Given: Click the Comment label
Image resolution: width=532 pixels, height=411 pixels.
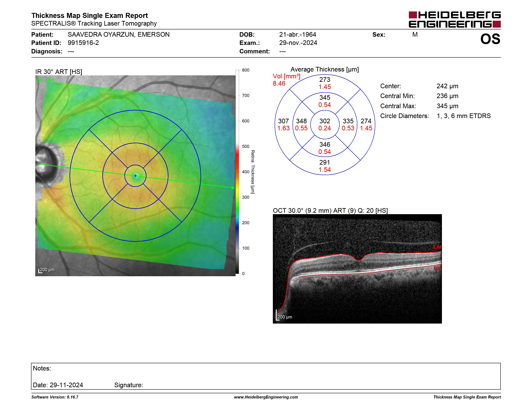Looking at the screenshot, I should pos(255,51).
